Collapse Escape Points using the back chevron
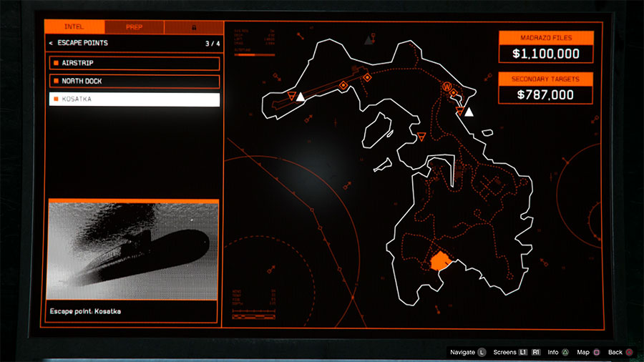The image size is (644, 362). point(51,44)
